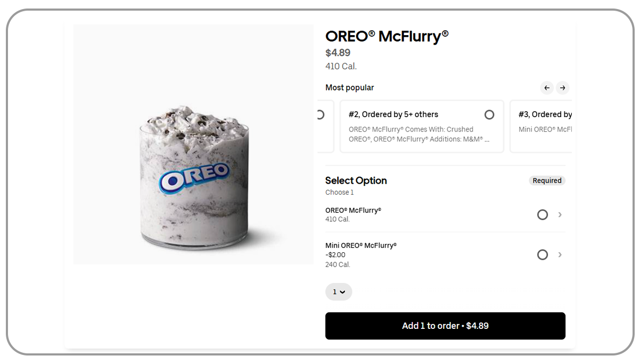Click the previous arrow in Most popular carousel
This screenshot has width=640, height=364.
[x=547, y=88]
